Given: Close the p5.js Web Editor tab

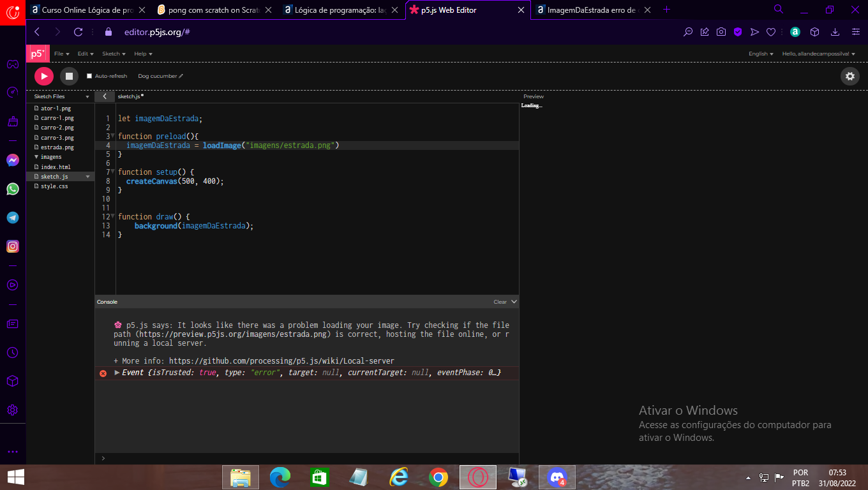Looking at the screenshot, I should tap(522, 10).
